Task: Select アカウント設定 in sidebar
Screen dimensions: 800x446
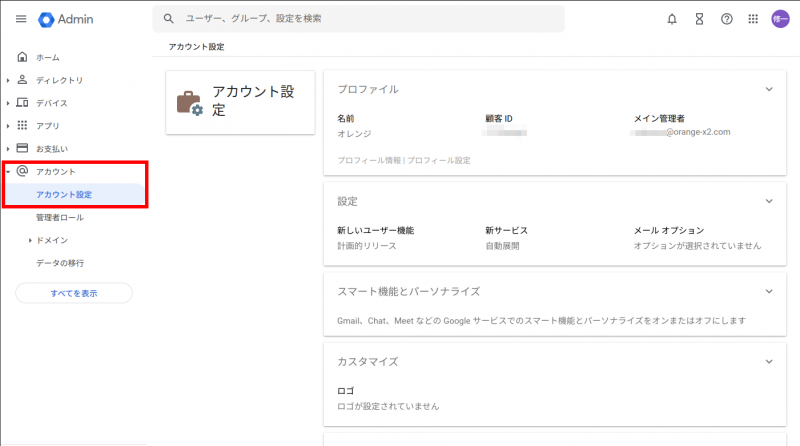Action: point(64,194)
